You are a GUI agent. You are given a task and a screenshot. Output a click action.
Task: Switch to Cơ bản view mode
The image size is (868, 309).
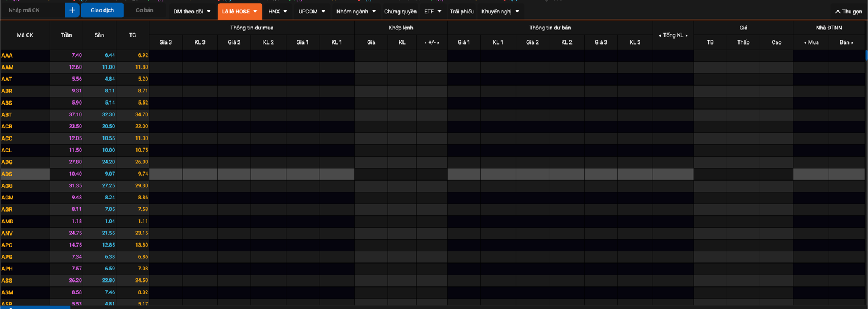[144, 10]
